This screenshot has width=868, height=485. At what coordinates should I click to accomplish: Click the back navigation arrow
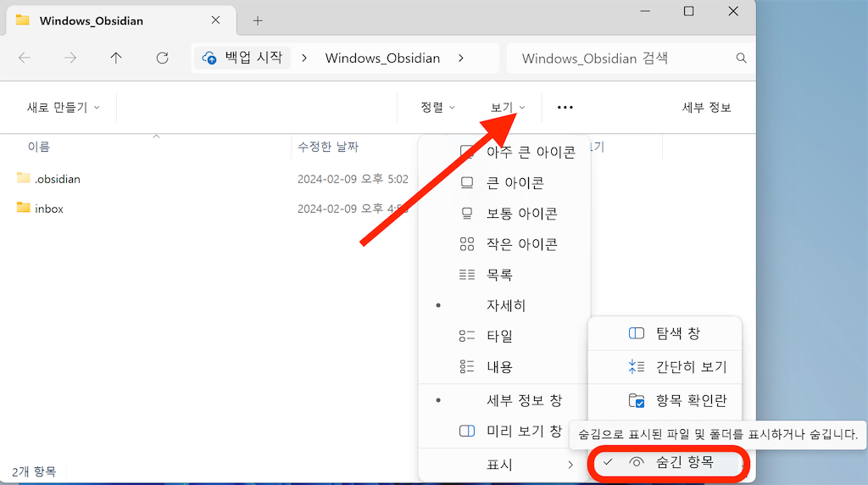[25, 59]
